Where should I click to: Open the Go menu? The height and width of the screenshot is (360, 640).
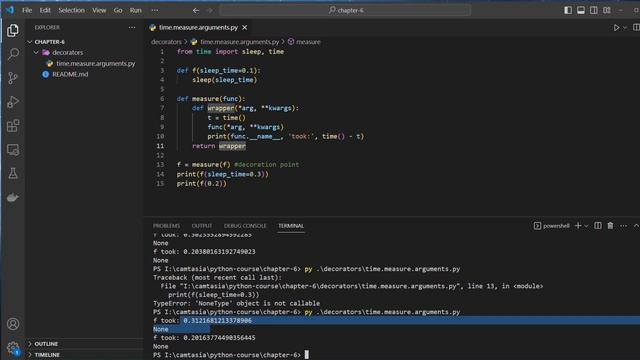[x=118, y=10]
